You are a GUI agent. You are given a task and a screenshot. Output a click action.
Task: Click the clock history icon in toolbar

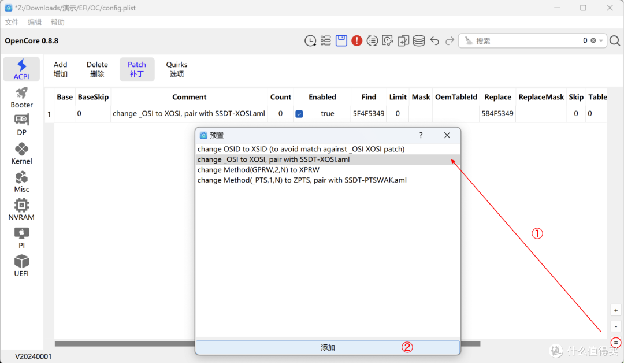click(x=310, y=40)
